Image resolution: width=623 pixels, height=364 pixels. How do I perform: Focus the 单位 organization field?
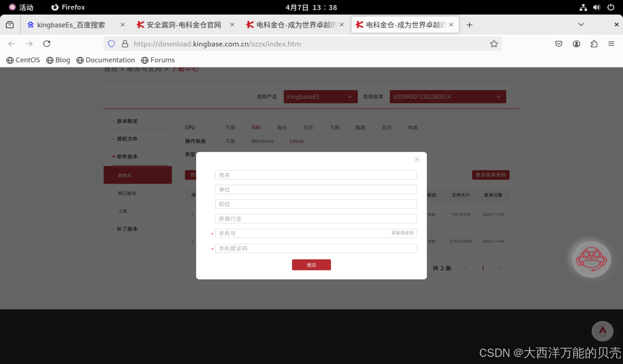click(x=316, y=190)
